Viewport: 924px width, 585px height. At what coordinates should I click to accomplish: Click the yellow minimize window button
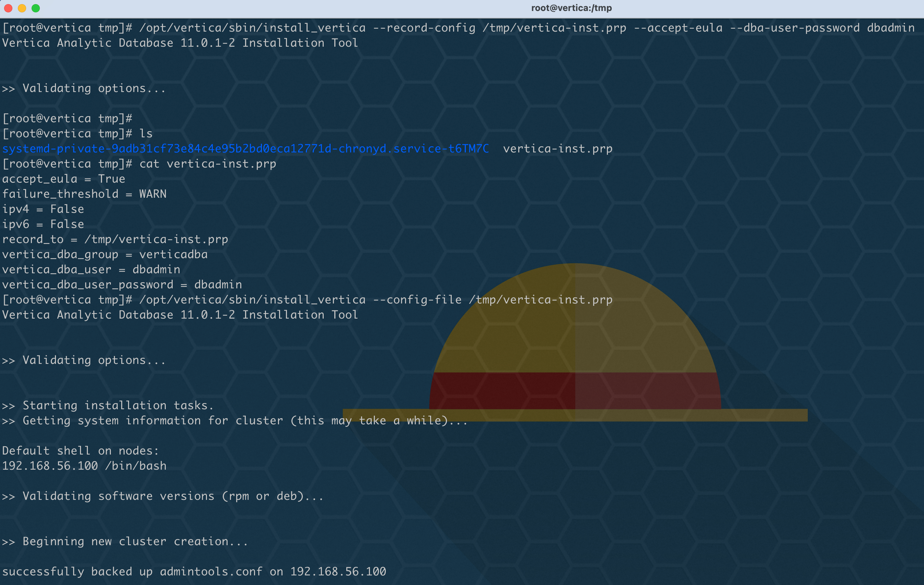[22, 8]
